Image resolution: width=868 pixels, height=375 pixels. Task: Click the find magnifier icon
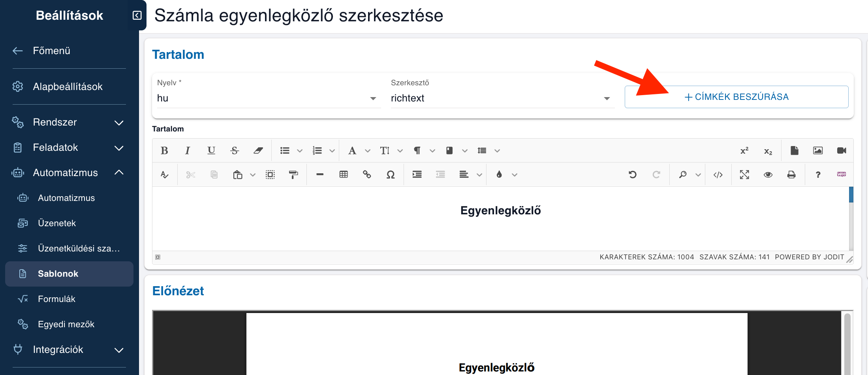pos(683,174)
